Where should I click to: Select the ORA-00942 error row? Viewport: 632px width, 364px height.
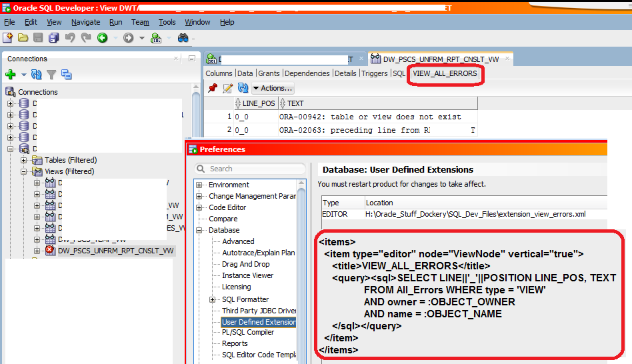(x=341, y=117)
